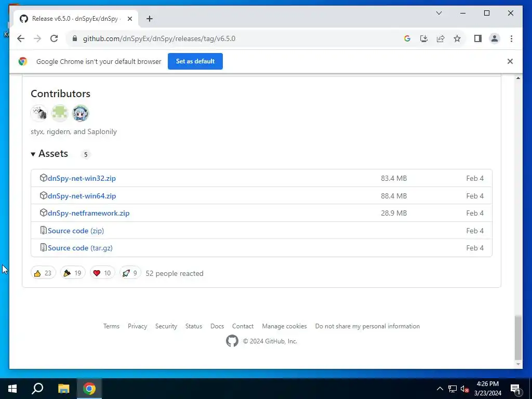Download dnSpy-netframework.zip
Viewport: 532px width, 399px height.
[88, 214]
